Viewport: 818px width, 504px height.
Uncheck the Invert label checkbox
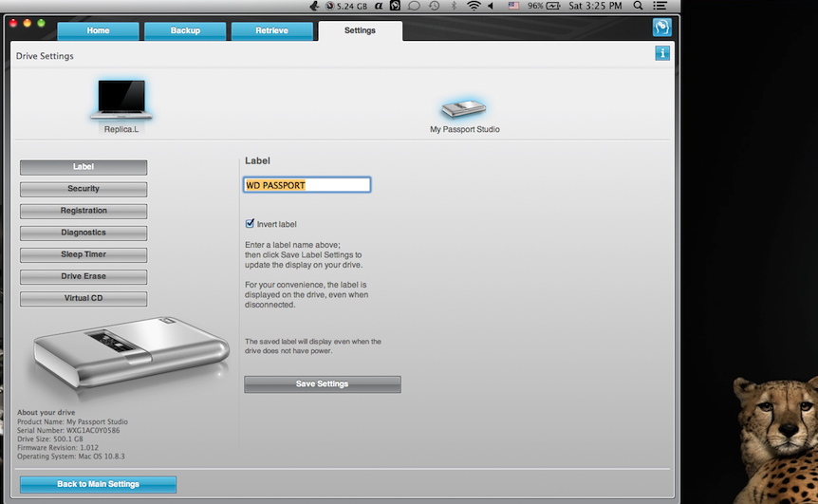250,223
